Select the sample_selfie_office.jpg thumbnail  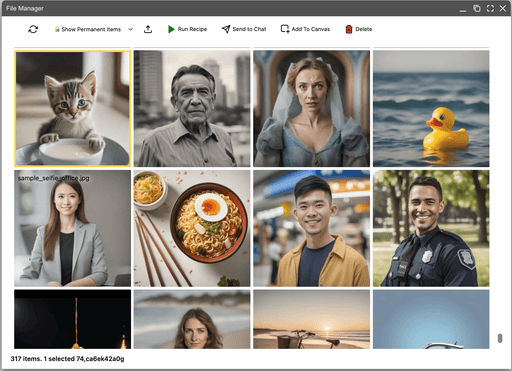point(73,228)
